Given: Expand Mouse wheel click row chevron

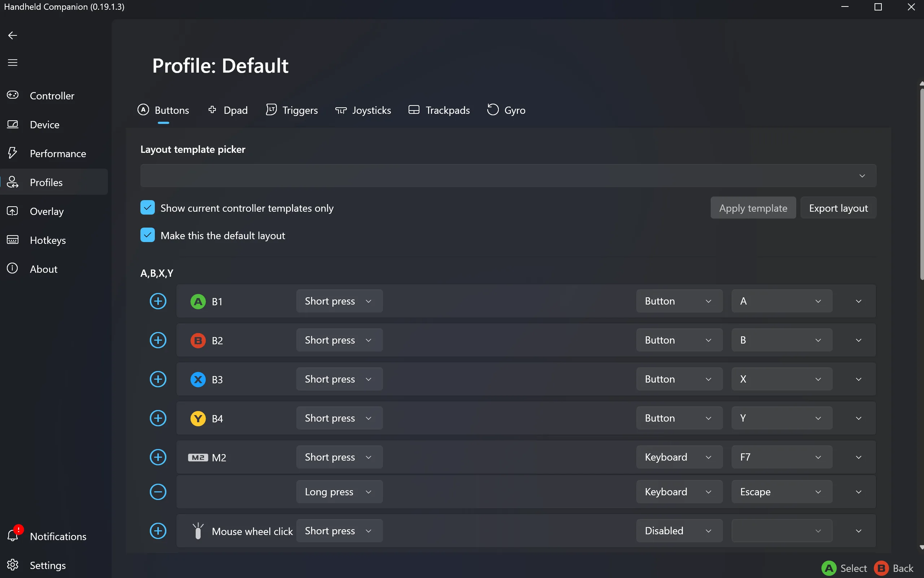Looking at the screenshot, I should point(859,531).
